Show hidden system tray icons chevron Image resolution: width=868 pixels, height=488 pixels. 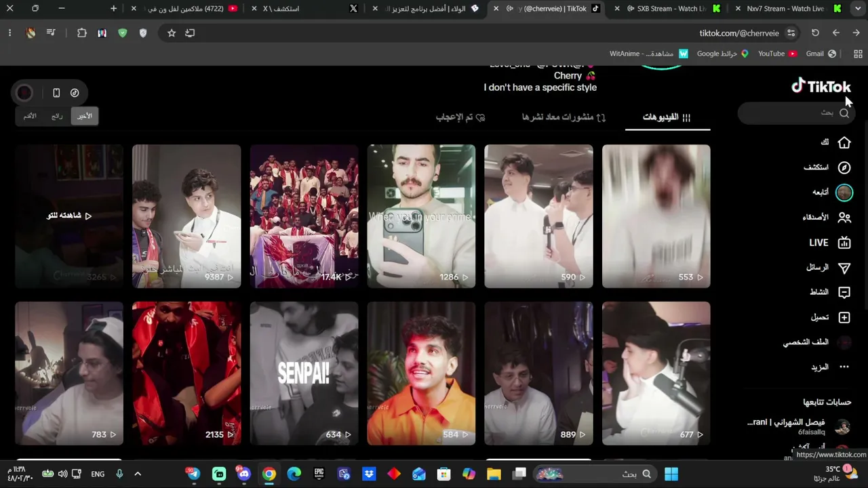pos(138,474)
